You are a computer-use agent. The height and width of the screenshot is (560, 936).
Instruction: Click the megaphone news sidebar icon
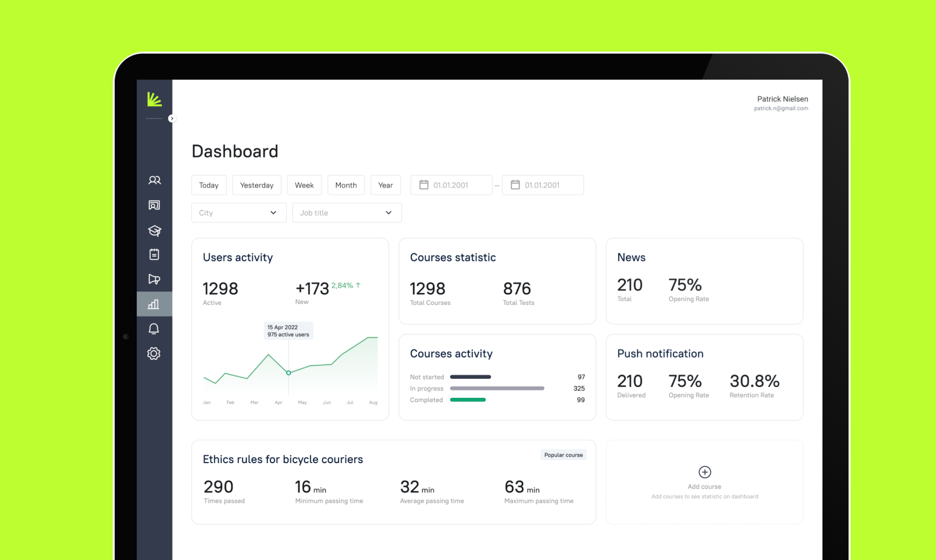pyautogui.click(x=154, y=279)
